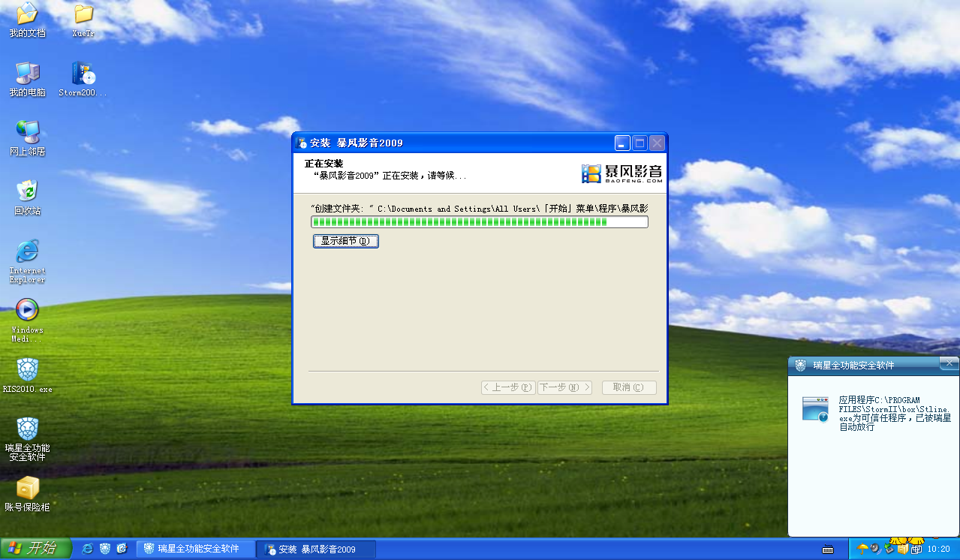Click the taskbar clock showing 10:20
The height and width of the screenshot is (560, 960).
click(939, 549)
